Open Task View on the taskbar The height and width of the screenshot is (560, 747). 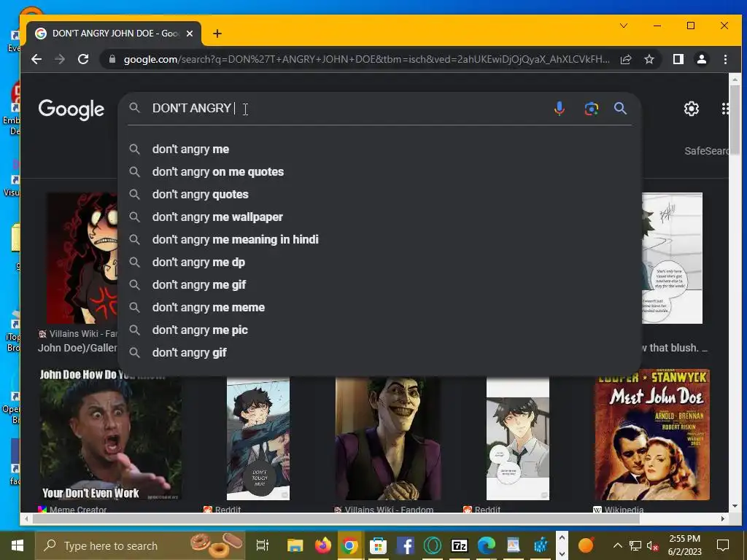click(x=263, y=545)
